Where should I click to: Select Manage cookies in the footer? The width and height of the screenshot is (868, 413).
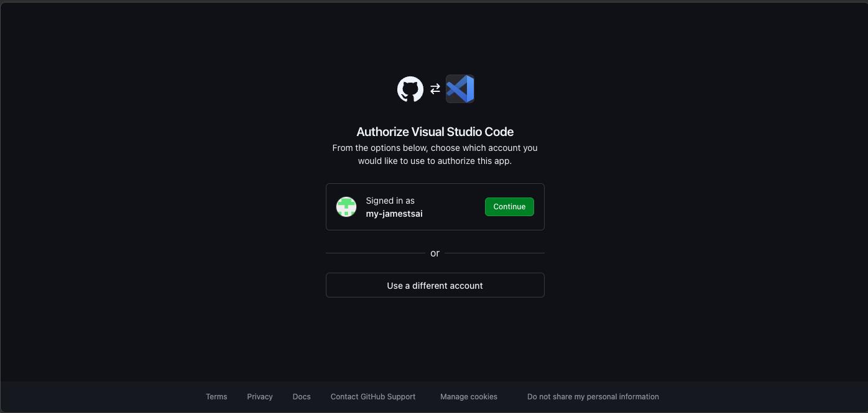pyautogui.click(x=469, y=397)
